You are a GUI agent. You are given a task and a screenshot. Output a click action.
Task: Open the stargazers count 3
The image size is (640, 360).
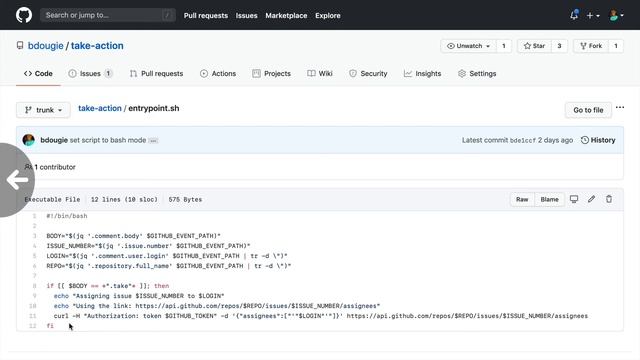[559, 46]
